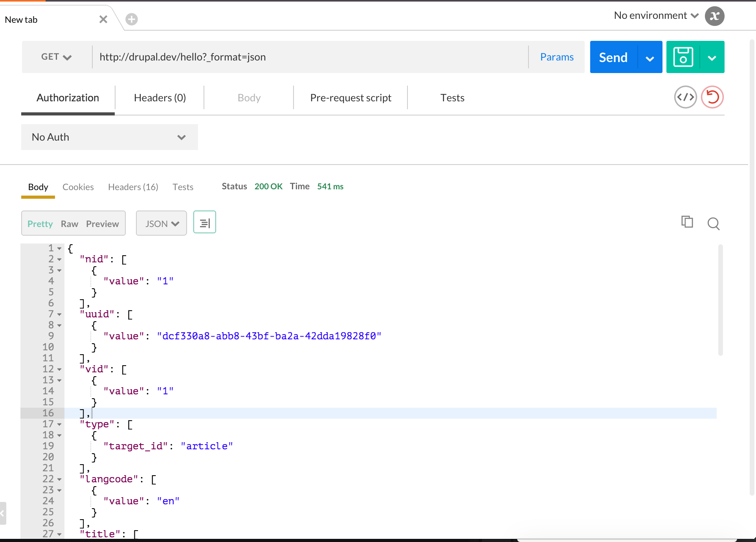Collapse the object on line 23
The height and width of the screenshot is (542, 756).
point(59,491)
